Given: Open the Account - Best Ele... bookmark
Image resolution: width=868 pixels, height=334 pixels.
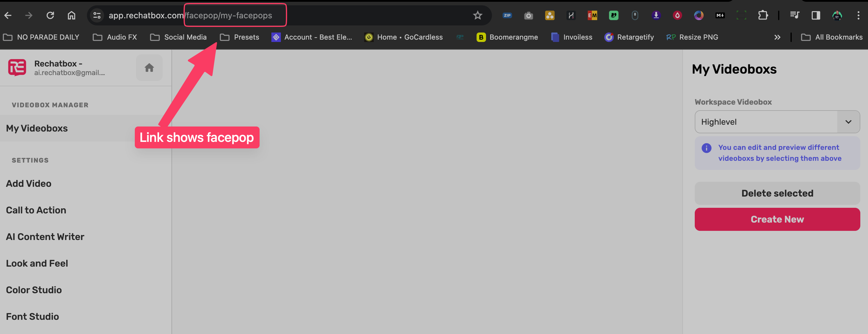Looking at the screenshot, I should tap(312, 37).
